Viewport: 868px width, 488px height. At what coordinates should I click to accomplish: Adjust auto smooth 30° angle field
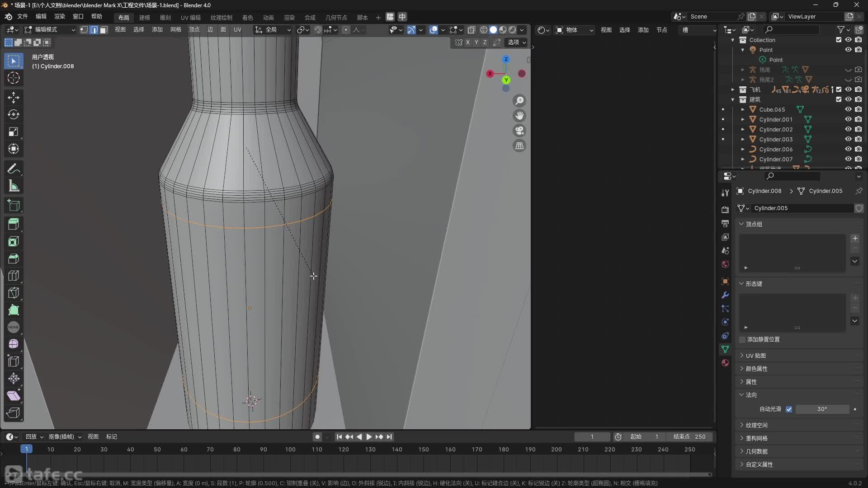click(x=822, y=409)
